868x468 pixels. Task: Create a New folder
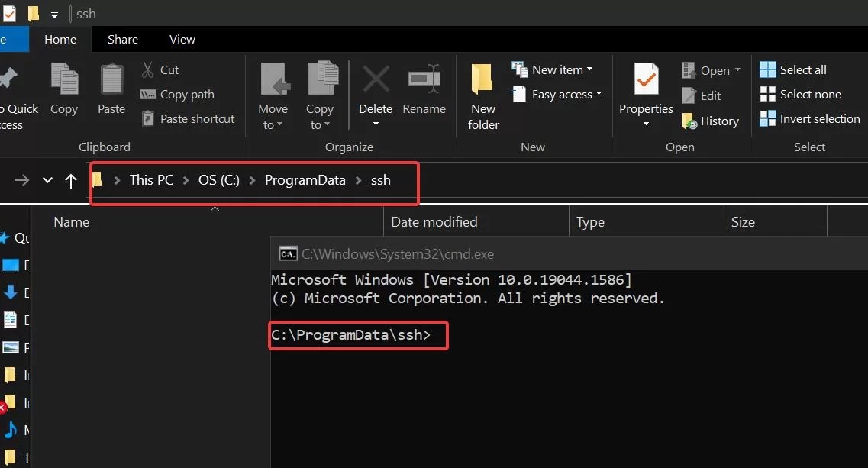coord(483,96)
